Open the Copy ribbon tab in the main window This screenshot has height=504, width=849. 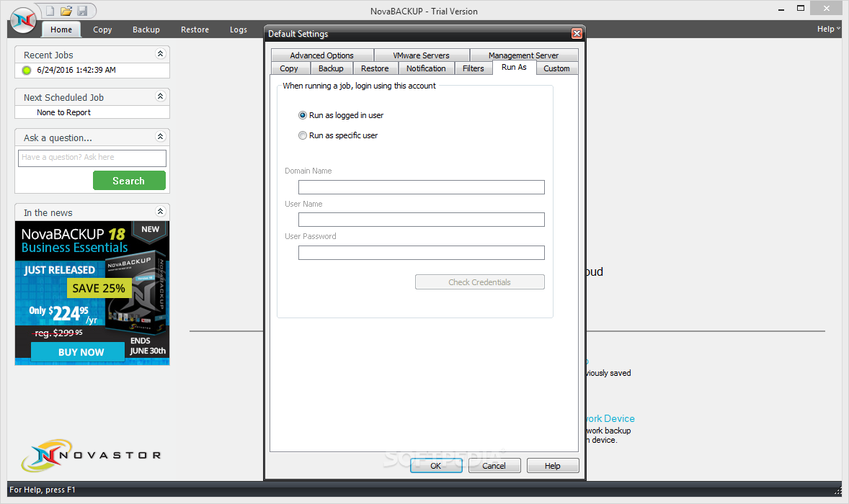click(102, 30)
